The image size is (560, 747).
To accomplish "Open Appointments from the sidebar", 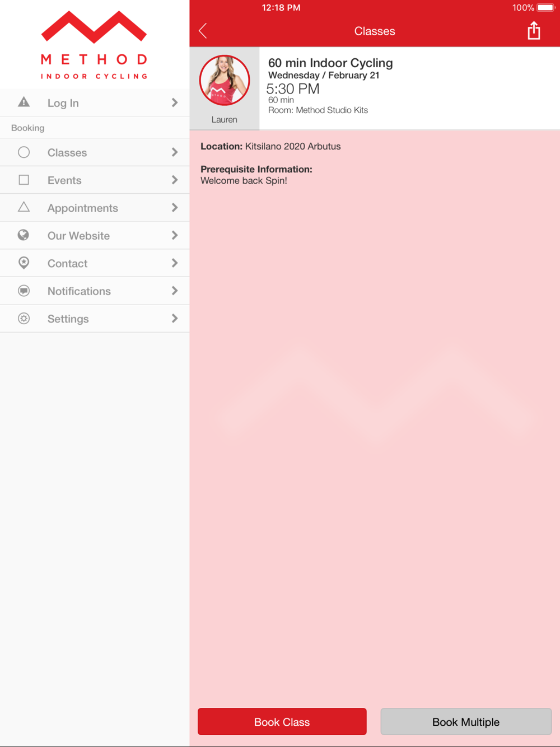I will 95,208.
